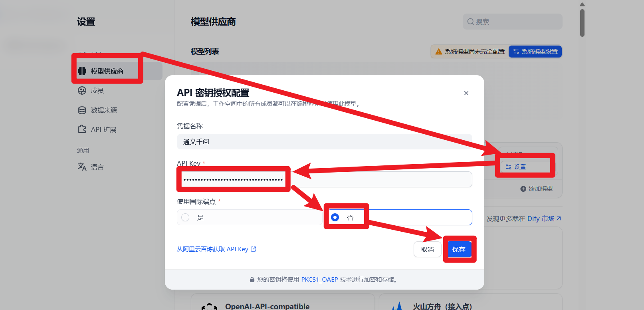644x310 pixels.
Task: Click the lock icon beside the encryption notice
Action: pyautogui.click(x=252, y=280)
